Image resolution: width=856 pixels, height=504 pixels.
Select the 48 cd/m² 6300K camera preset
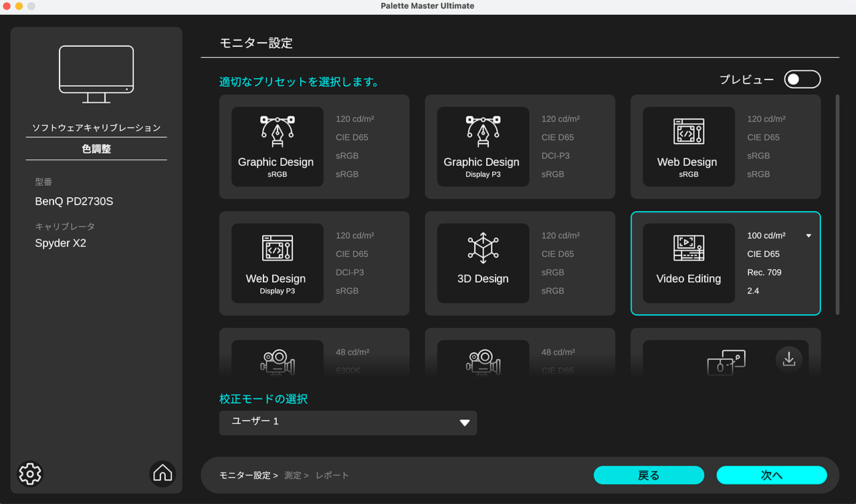[x=277, y=360]
